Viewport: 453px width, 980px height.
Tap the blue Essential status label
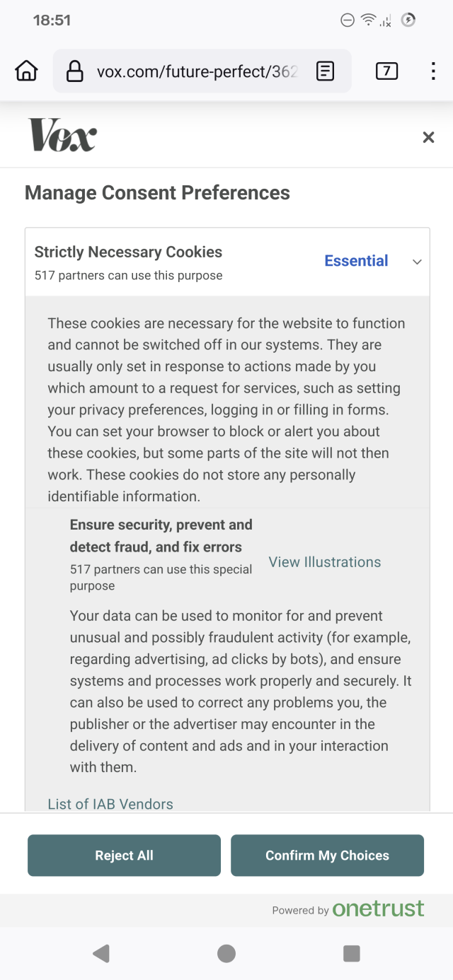pos(356,261)
